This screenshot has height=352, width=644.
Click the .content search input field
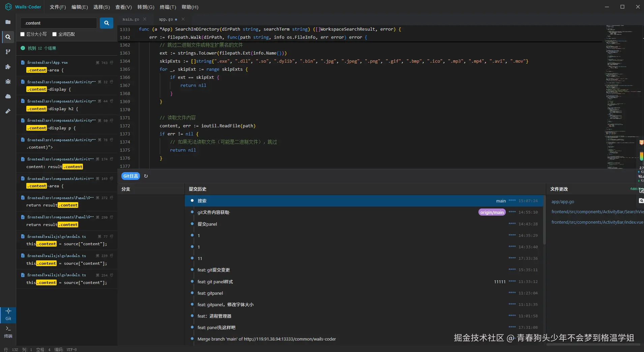click(59, 23)
